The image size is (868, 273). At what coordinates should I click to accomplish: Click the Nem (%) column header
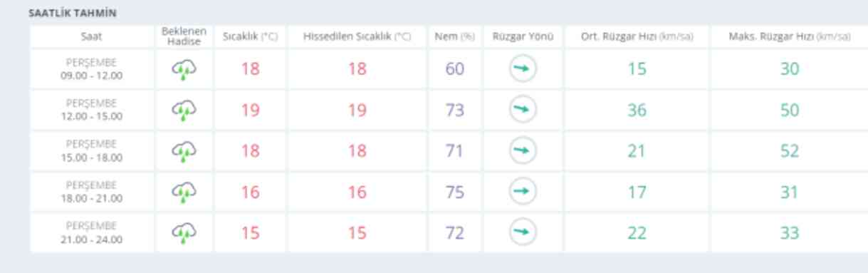pyautogui.click(x=454, y=37)
